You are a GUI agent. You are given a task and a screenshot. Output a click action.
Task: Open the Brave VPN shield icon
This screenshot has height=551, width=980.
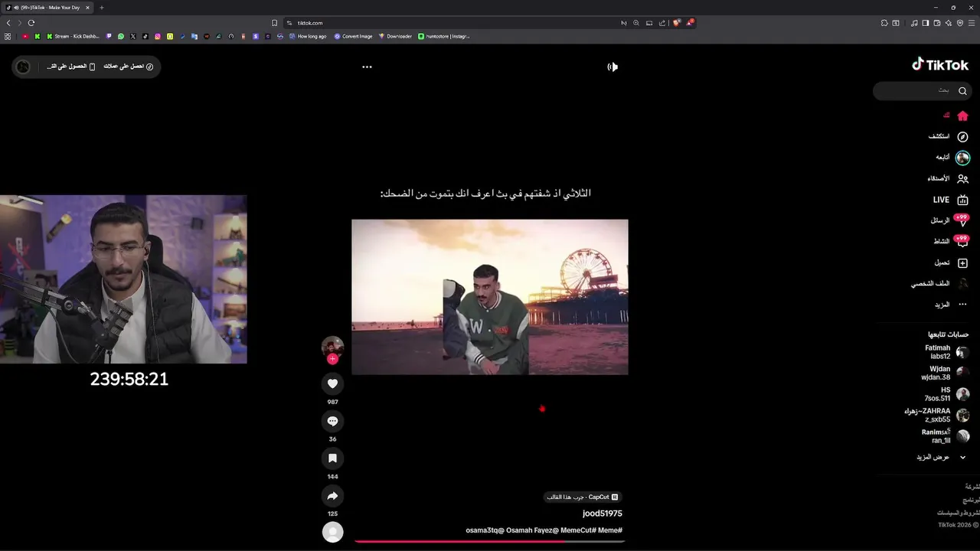(x=960, y=23)
